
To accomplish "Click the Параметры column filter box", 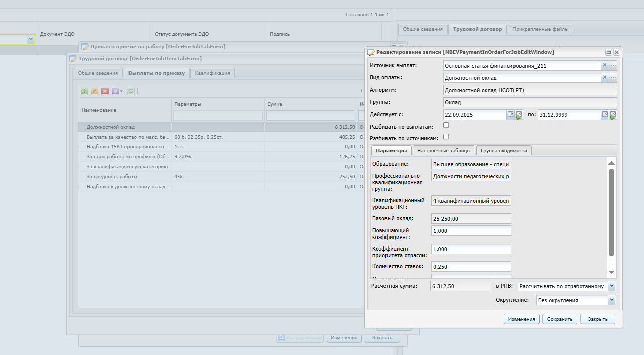I will coord(218,116).
